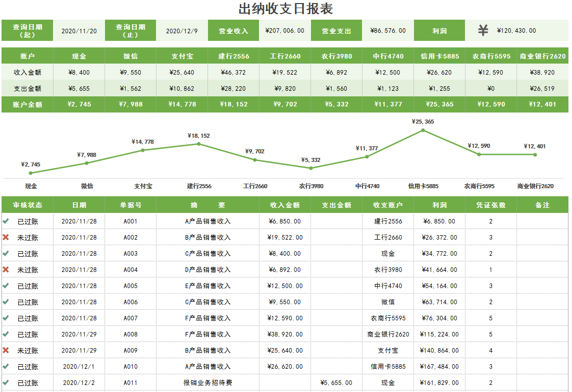
Task: Click the red X icon in row A004
Action: coord(6,269)
